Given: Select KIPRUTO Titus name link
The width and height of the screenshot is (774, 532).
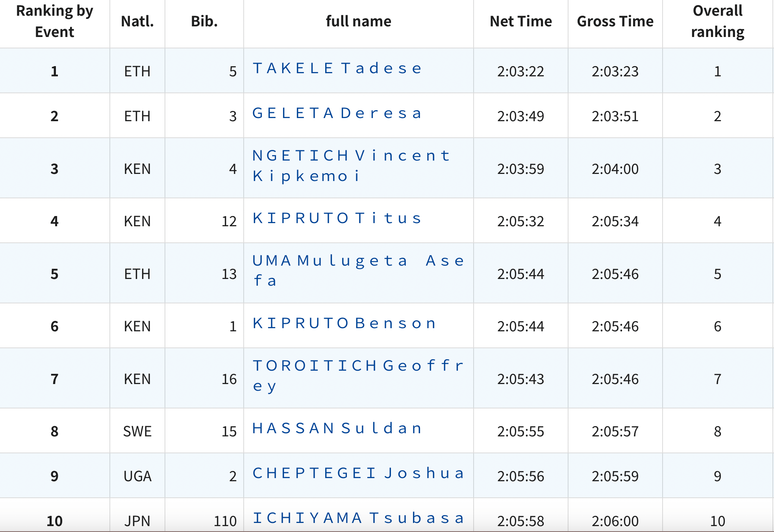Looking at the screenshot, I should (x=337, y=218).
